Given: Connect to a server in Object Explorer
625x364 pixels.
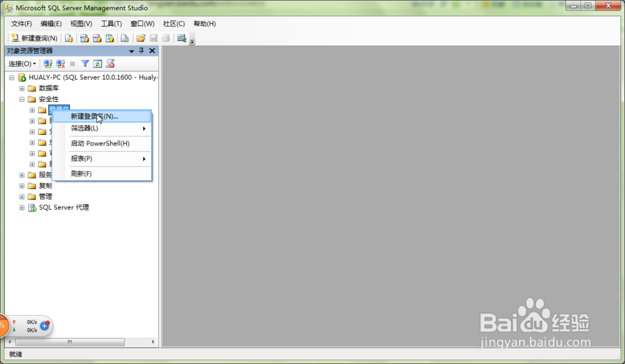Looking at the screenshot, I should [x=48, y=63].
